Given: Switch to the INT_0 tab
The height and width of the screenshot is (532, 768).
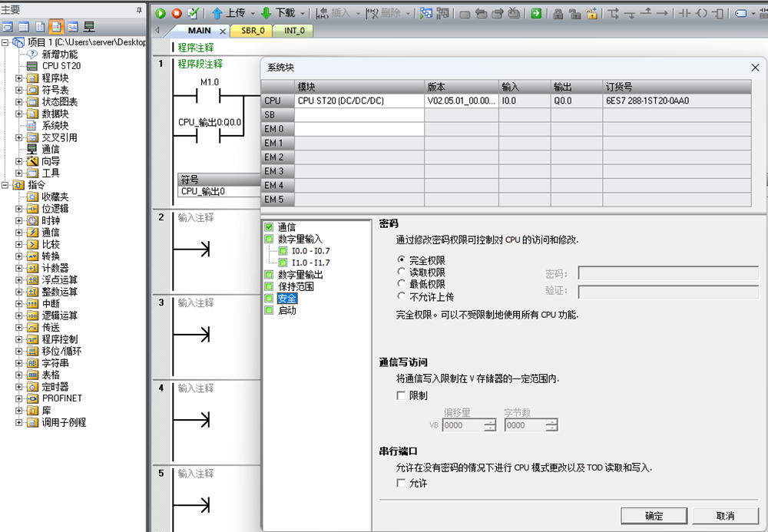Looking at the screenshot, I should point(294,31).
